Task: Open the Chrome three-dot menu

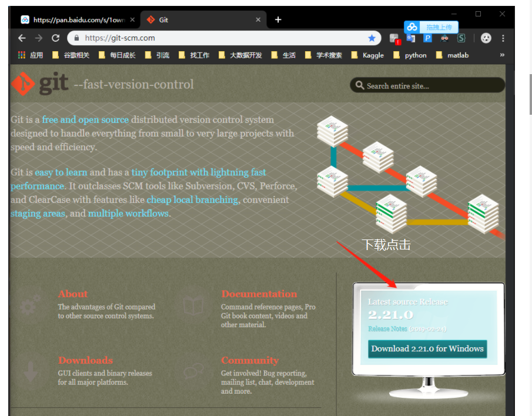Action: point(503,38)
